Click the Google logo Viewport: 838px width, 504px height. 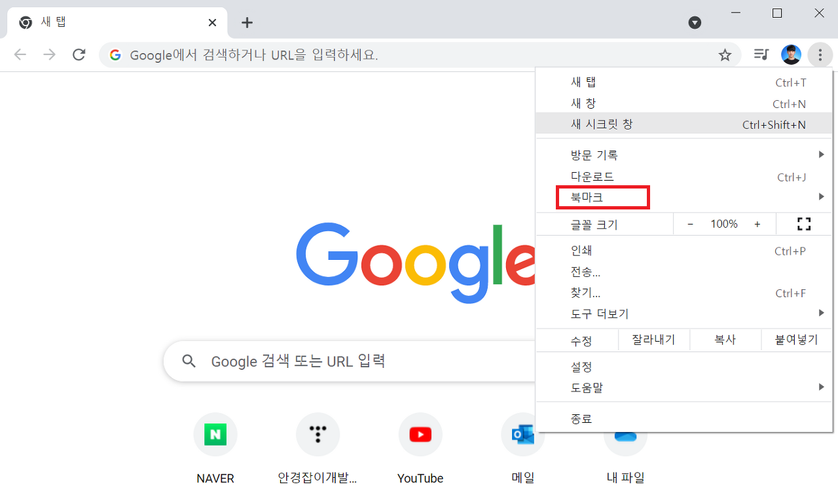[416, 263]
